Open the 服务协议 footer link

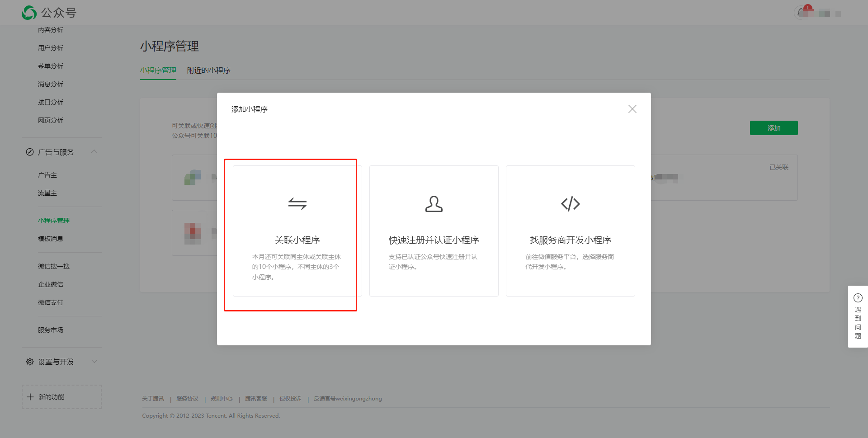[x=187, y=399]
